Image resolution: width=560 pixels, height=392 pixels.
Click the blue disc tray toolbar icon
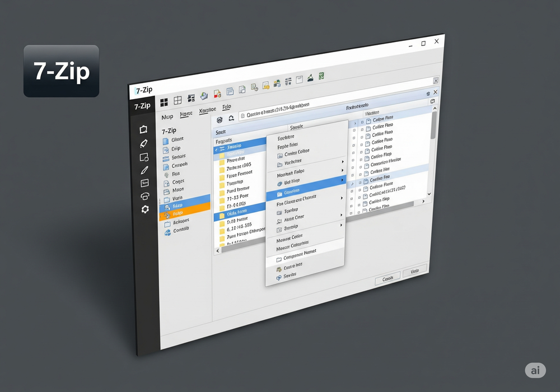(x=204, y=96)
